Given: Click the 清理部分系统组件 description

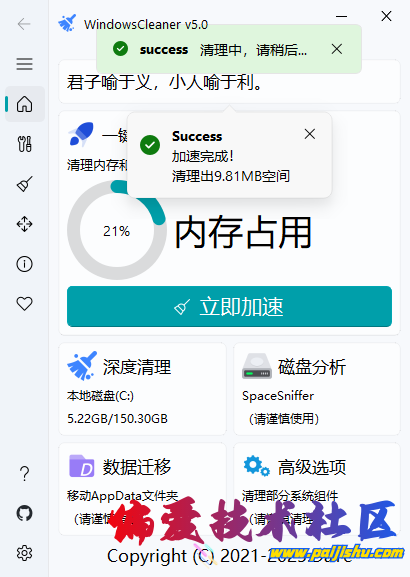Looking at the screenshot, I should [x=290, y=496].
